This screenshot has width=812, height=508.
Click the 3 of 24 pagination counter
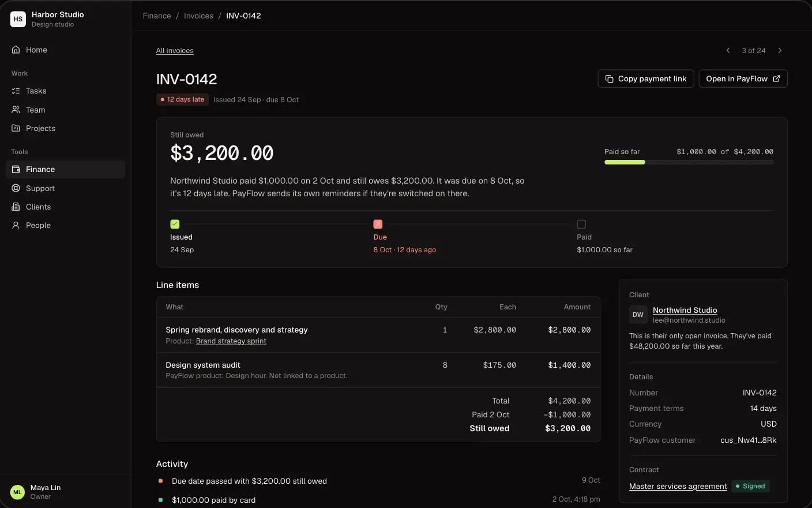754,50
